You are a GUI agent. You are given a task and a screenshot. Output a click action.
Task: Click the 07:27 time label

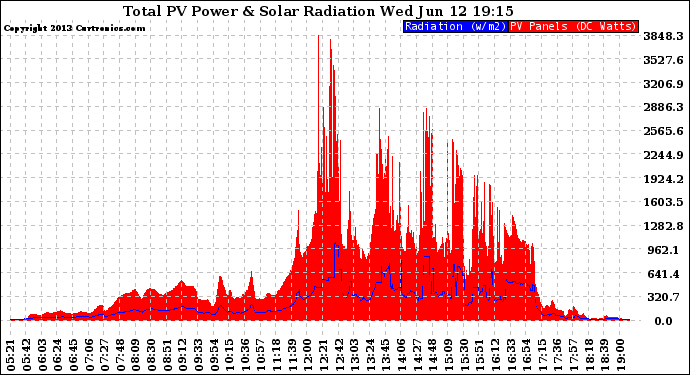(x=105, y=355)
